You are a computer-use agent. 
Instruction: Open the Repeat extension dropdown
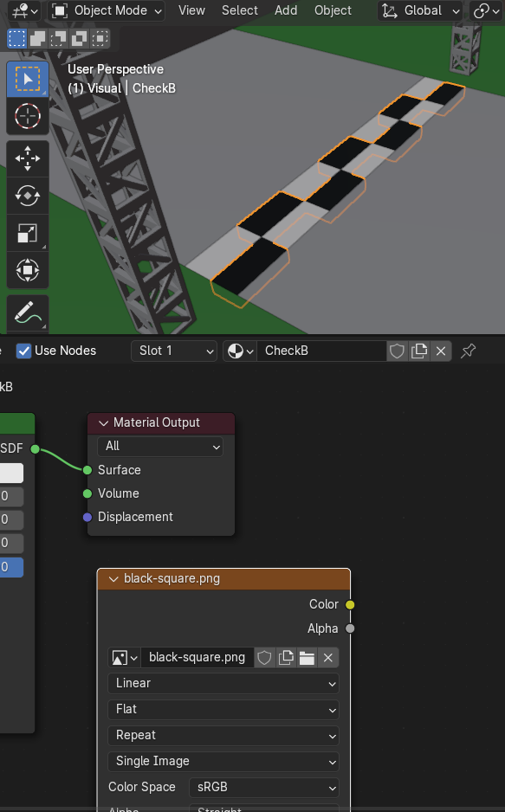coord(223,735)
